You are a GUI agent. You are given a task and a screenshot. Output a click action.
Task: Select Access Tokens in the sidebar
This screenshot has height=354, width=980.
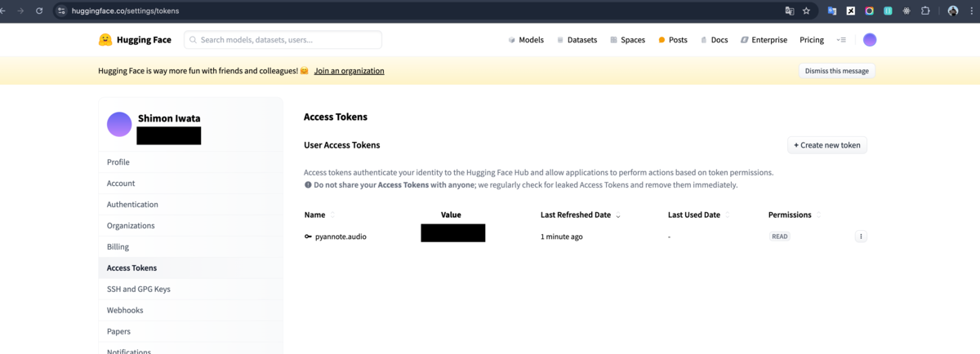(190, 268)
